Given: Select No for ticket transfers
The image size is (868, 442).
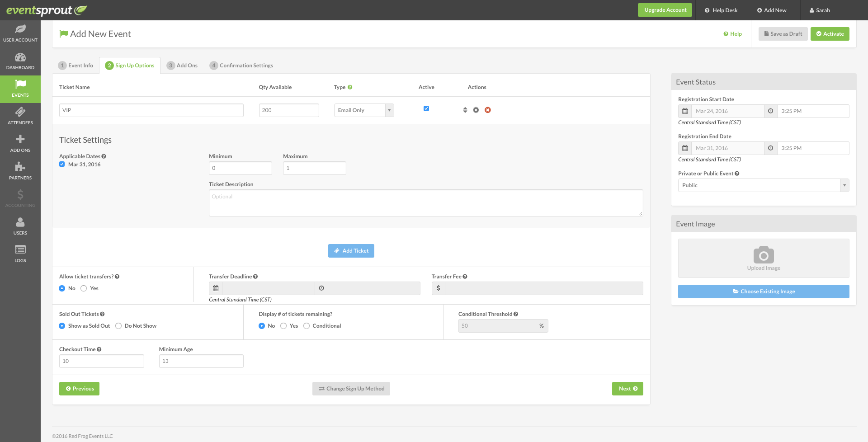Looking at the screenshot, I should [x=62, y=288].
